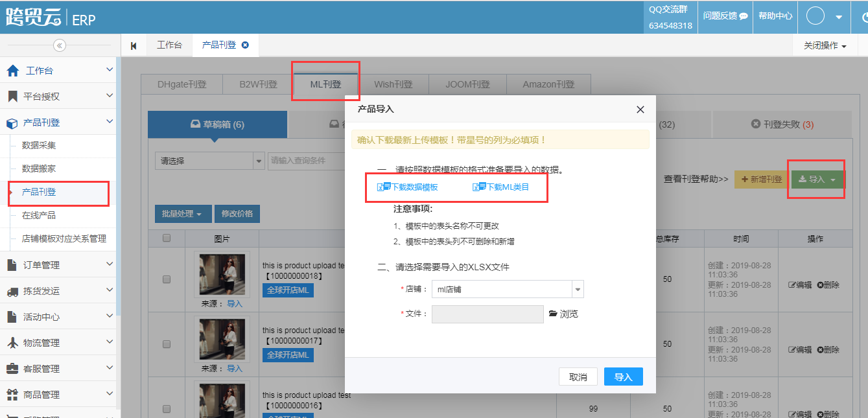Click the 文件 path input field

click(487, 314)
